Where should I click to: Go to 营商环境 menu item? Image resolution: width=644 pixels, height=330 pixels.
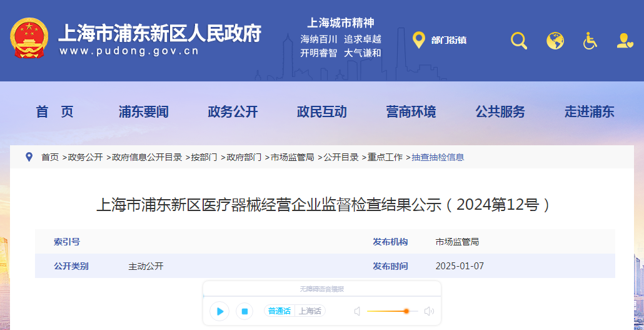411,112
